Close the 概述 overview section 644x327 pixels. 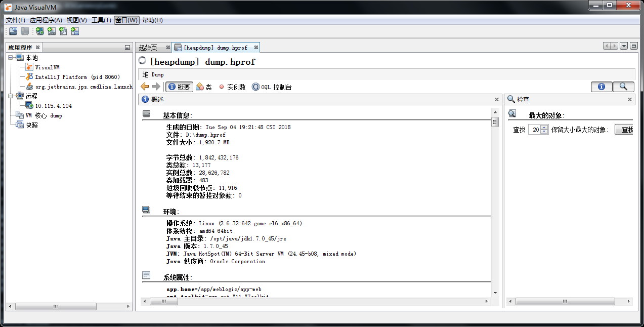[x=497, y=100]
